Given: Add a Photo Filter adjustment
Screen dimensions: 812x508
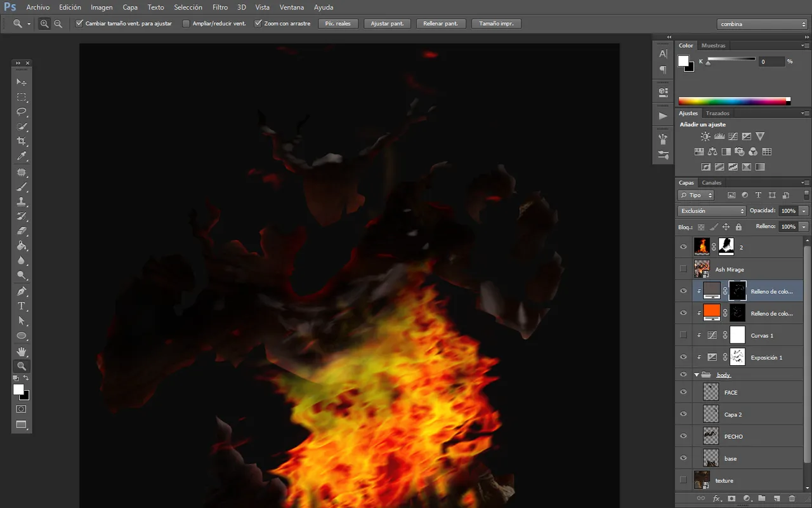Looking at the screenshot, I should point(740,152).
